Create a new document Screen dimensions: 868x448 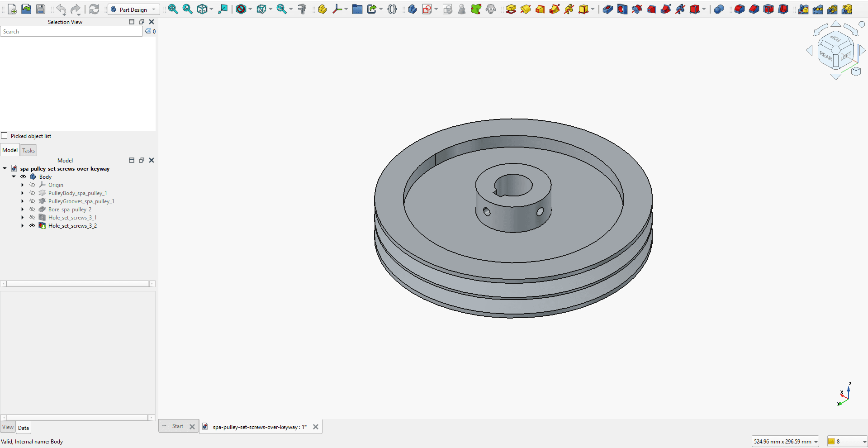(12, 9)
